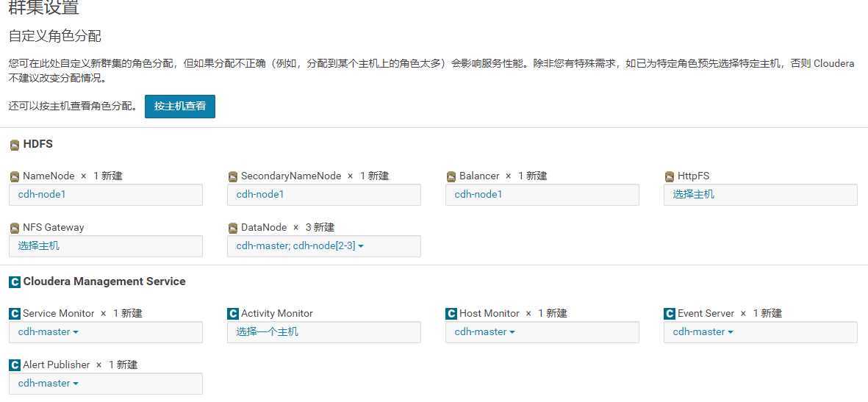Select a host for NFS Gateway via 选择主机

tap(106, 246)
